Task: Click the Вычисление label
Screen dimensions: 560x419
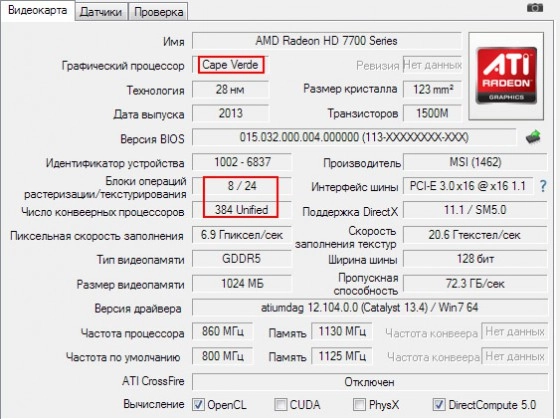Action: click(x=154, y=404)
